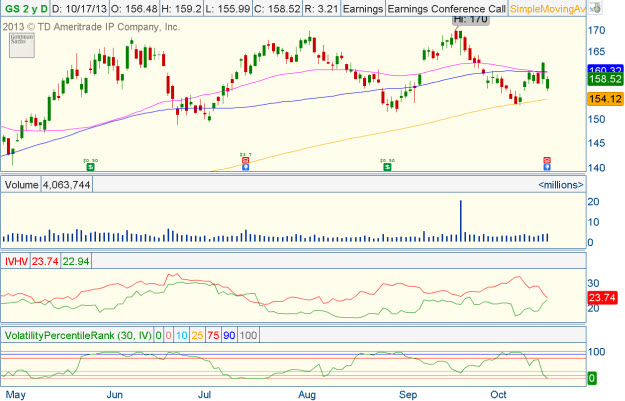Click the green event marker in late August
This screenshot has height=401, width=625.
387,165
